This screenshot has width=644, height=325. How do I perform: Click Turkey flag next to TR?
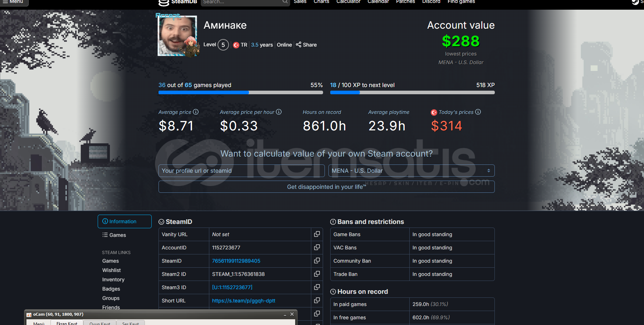[x=236, y=45]
